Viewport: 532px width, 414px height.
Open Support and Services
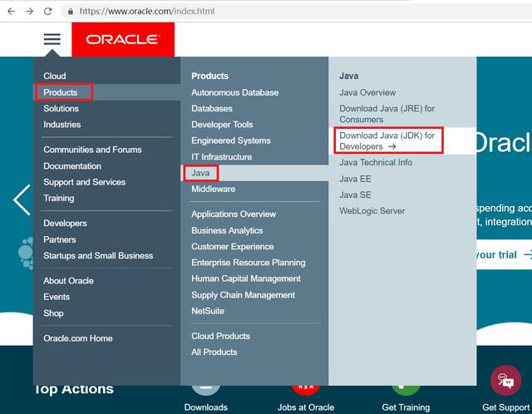pyautogui.click(x=85, y=182)
